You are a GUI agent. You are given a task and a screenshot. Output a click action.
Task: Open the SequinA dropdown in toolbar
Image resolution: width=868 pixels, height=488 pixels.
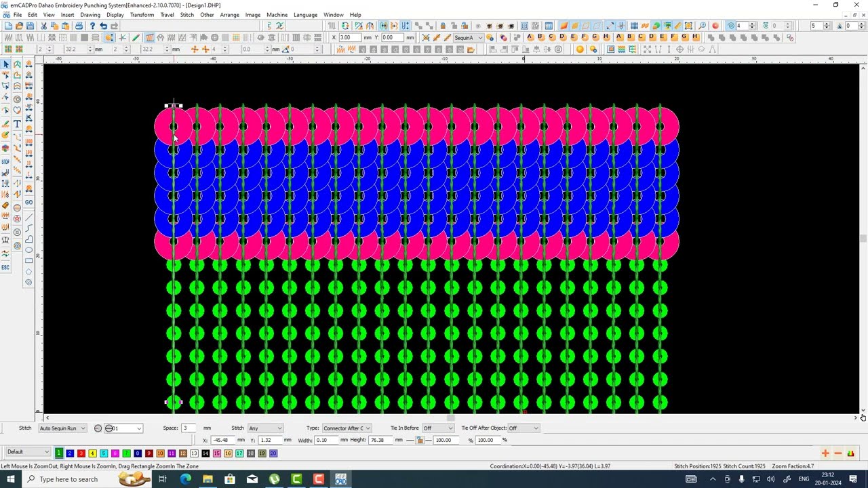[468, 37]
